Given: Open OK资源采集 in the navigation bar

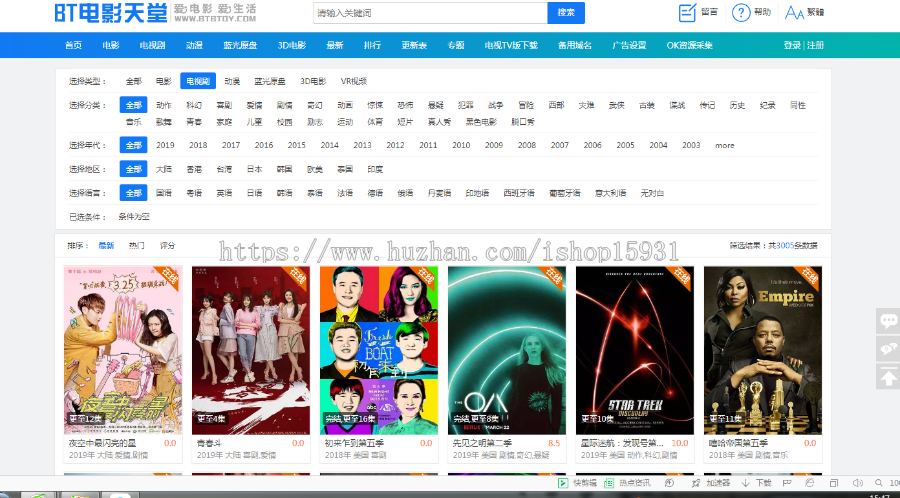Looking at the screenshot, I should pyautogui.click(x=689, y=45).
